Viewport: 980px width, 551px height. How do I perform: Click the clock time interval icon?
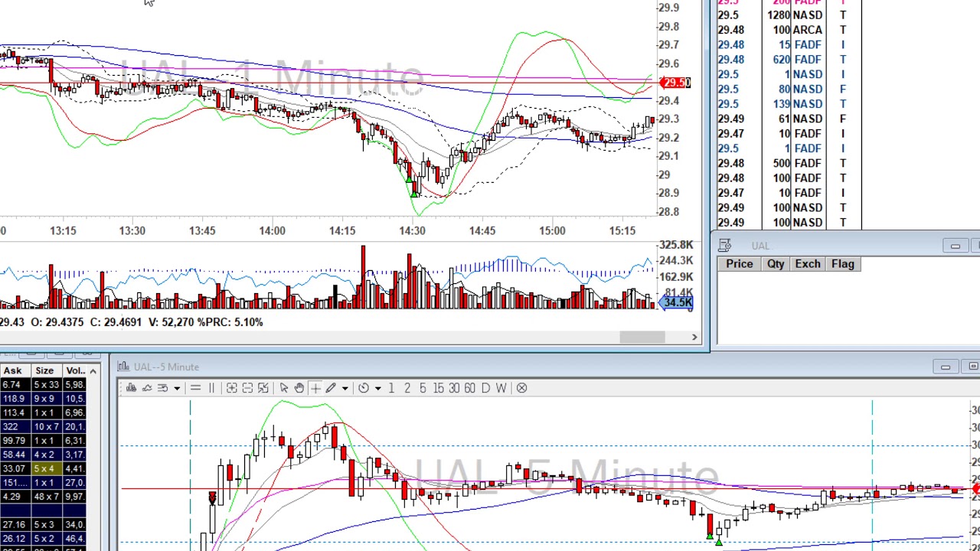click(x=364, y=388)
